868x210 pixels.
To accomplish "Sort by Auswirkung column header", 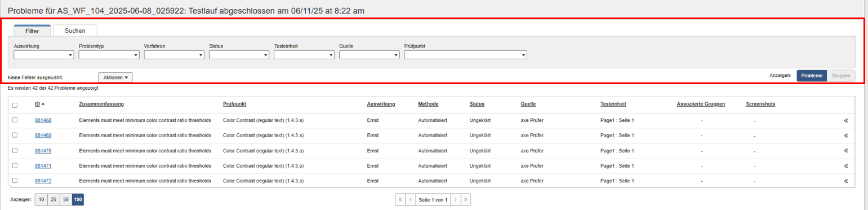I will [381, 104].
